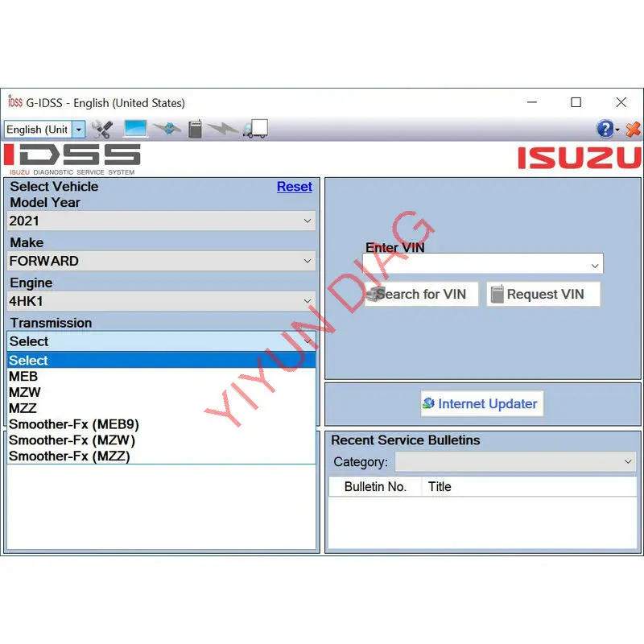
Task: Choose Smoother-Fx (MEB9) transmission
Action: (x=162, y=424)
